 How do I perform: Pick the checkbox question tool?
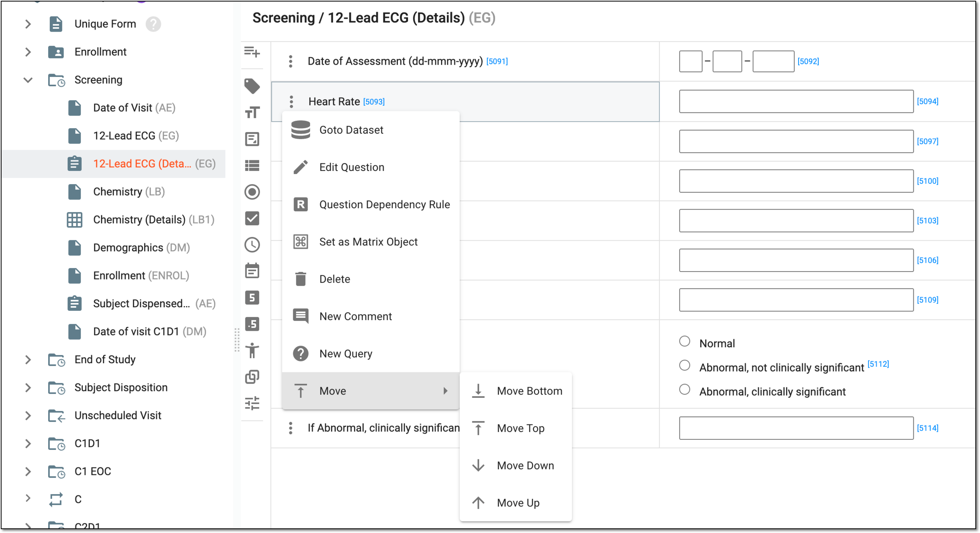252,218
